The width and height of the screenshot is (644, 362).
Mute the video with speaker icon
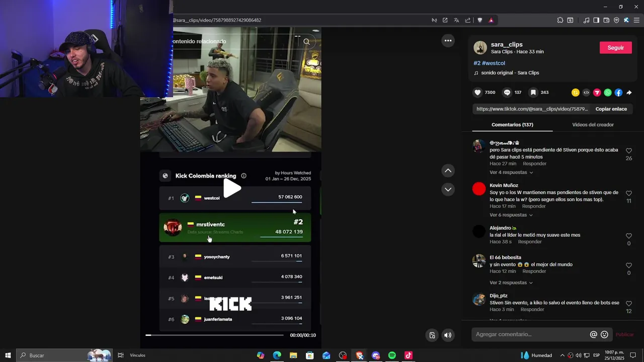point(448,335)
